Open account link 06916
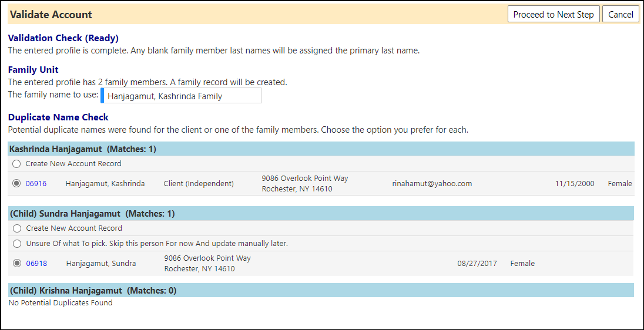 36,184
